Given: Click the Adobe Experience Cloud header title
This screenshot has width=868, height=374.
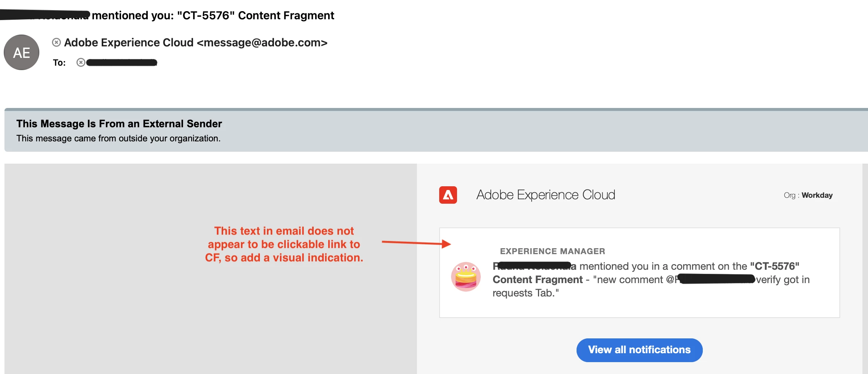Looking at the screenshot, I should (546, 195).
